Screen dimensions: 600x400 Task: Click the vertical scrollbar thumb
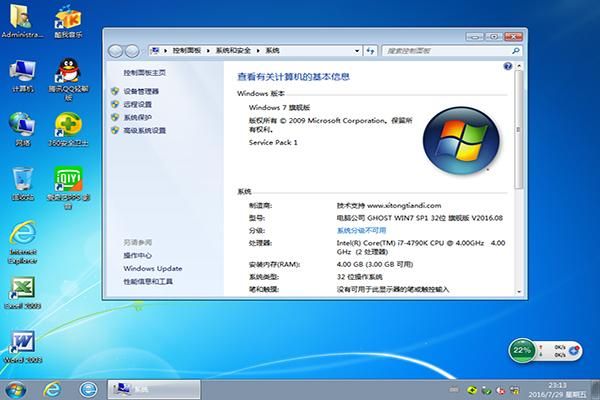[x=518, y=129]
